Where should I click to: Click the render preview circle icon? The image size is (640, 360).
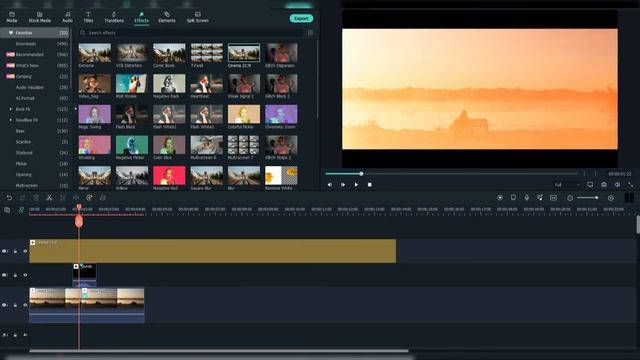pyautogui.click(x=500, y=198)
